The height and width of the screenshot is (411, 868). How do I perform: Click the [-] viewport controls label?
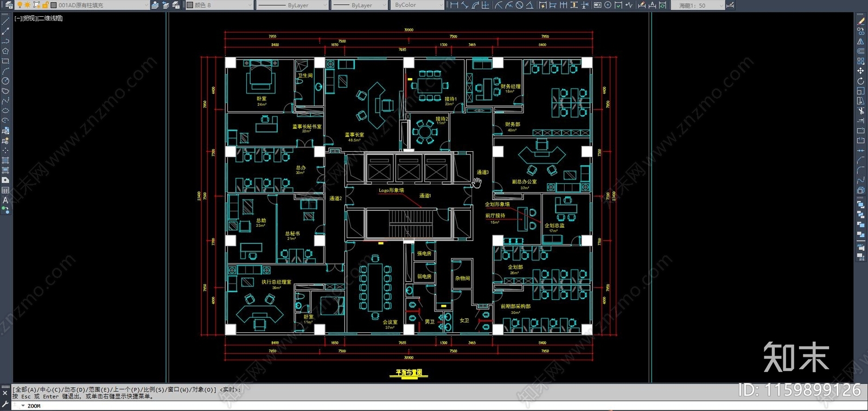(18, 18)
